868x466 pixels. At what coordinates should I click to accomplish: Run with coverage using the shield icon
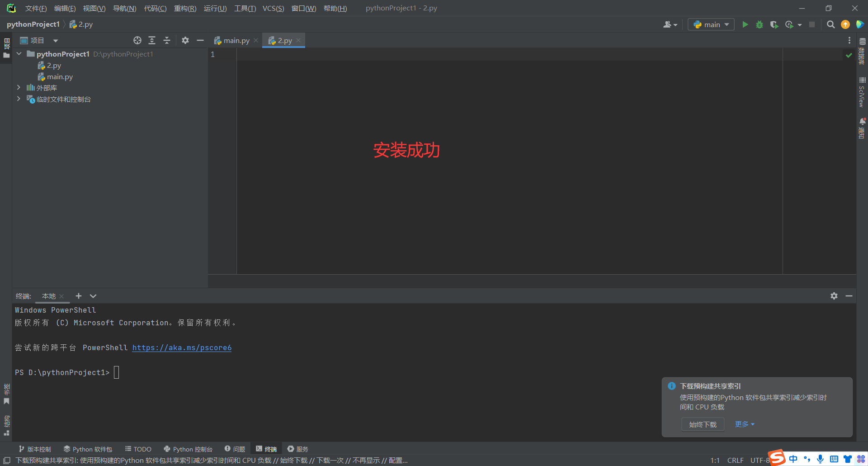774,24
